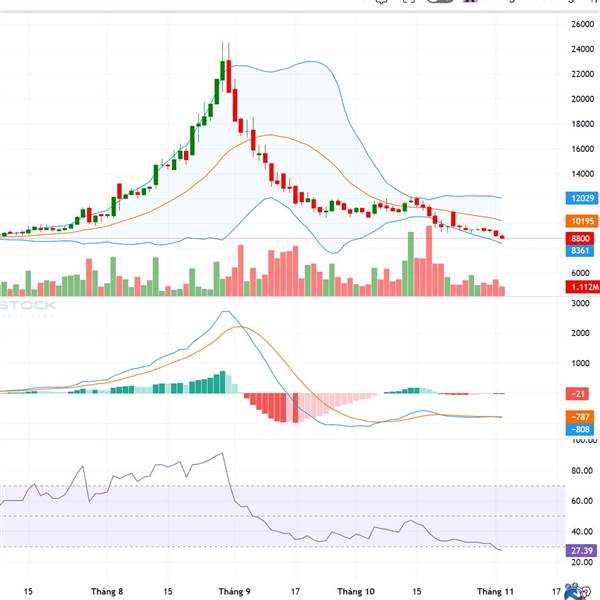Click the STOCK watermark logo
Image resolution: width=600 pixels, height=600 pixels.
28,306
